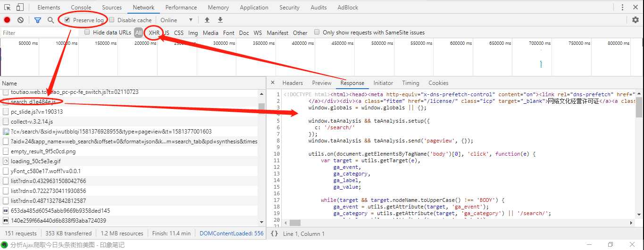Activate the inspect element picker icon
Screen dimensions: 644x250
coord(7,7)
